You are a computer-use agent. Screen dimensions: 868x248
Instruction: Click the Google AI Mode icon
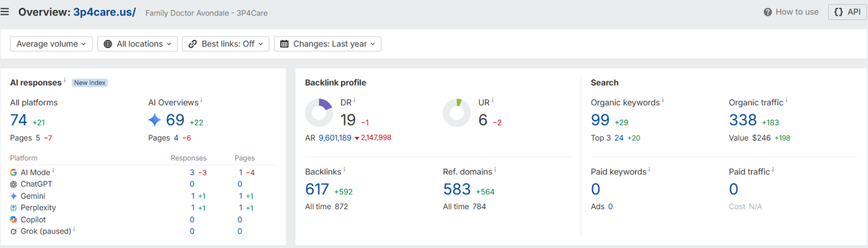[x=13, y=173]
